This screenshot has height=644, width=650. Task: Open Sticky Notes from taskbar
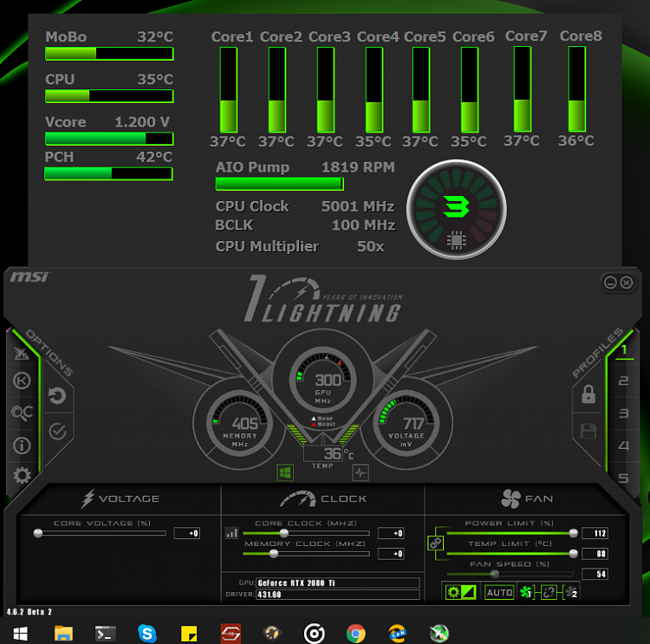point(189,634)
